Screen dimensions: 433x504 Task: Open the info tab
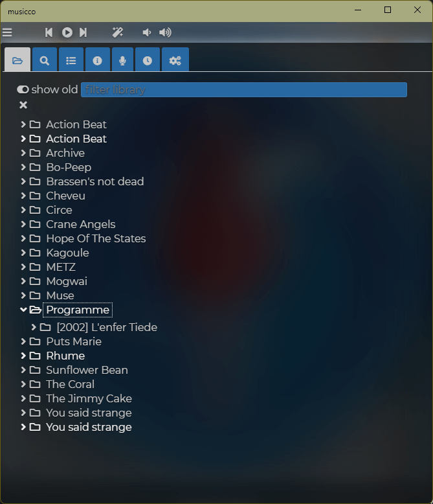97,60
